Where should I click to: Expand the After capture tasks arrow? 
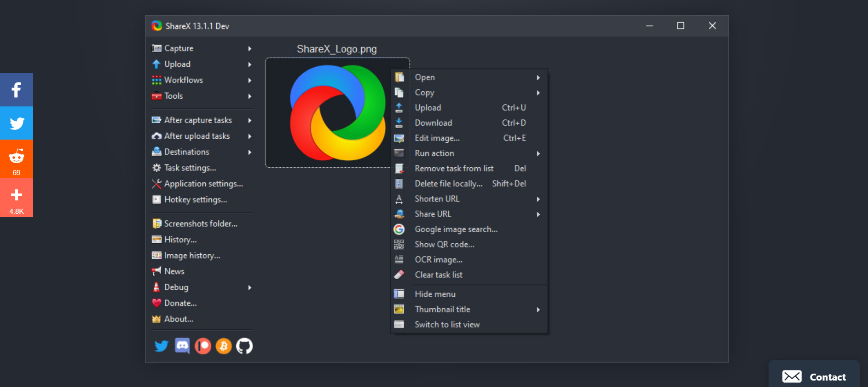(250, 120)
